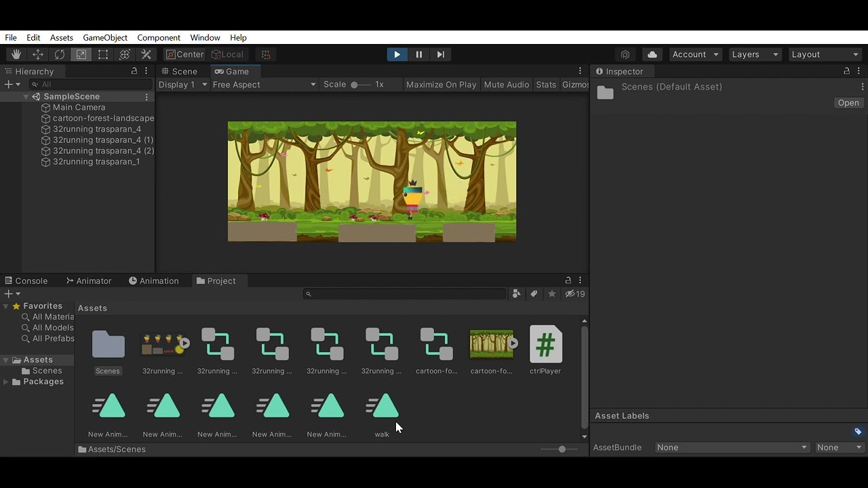This screenshot has width=868, height=488.
Task: Click the Project search field
Action: [405, 293]
